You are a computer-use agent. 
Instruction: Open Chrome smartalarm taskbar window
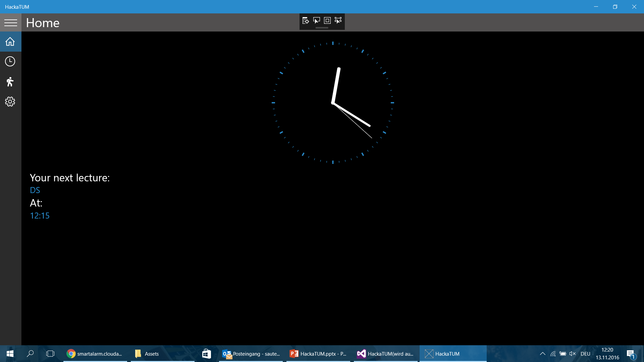95,354
